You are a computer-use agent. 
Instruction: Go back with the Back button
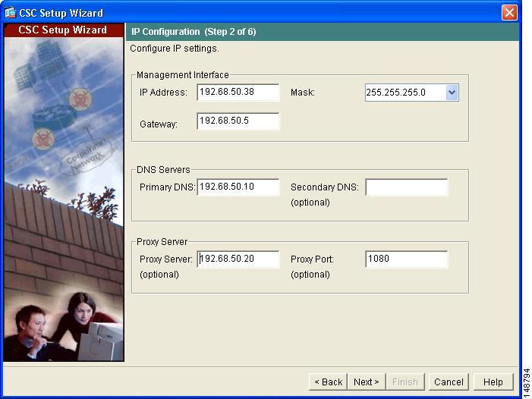point(328,382)
